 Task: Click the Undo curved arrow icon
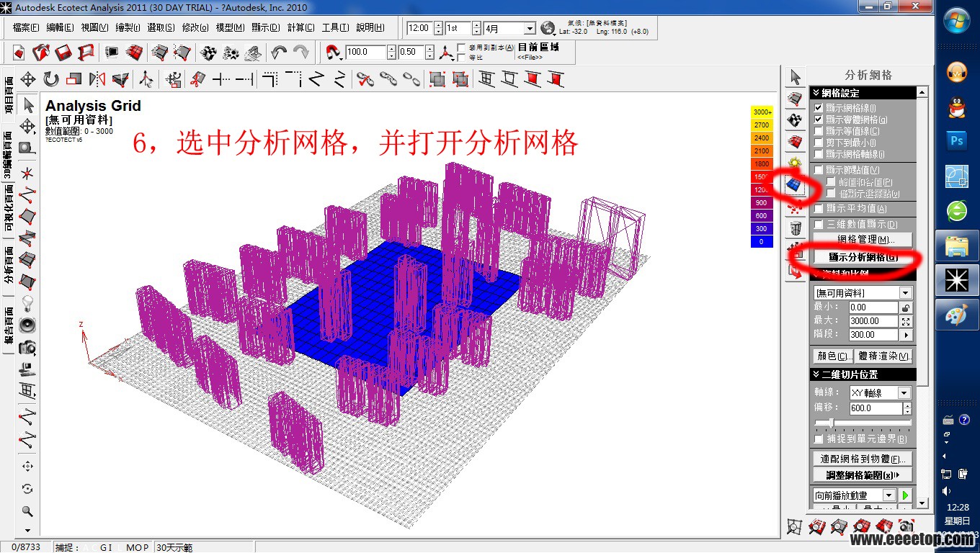click(x=279, y=53)
